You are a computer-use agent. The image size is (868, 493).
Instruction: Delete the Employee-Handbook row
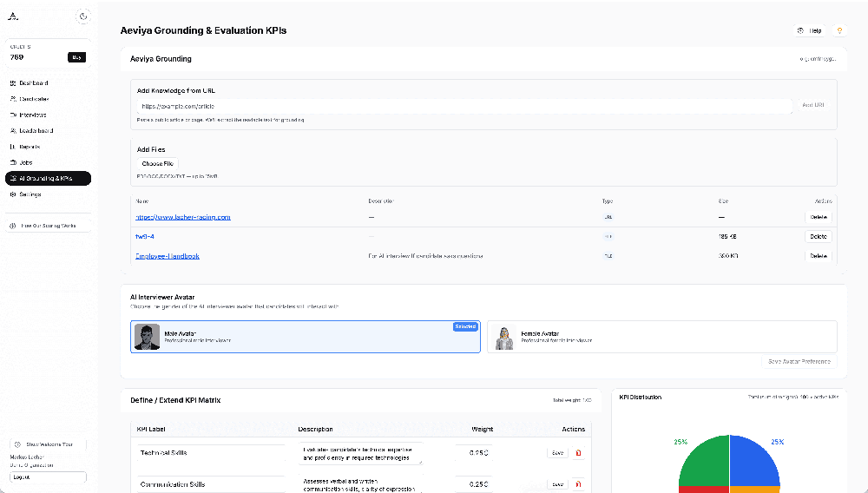[x=819, y=256]
